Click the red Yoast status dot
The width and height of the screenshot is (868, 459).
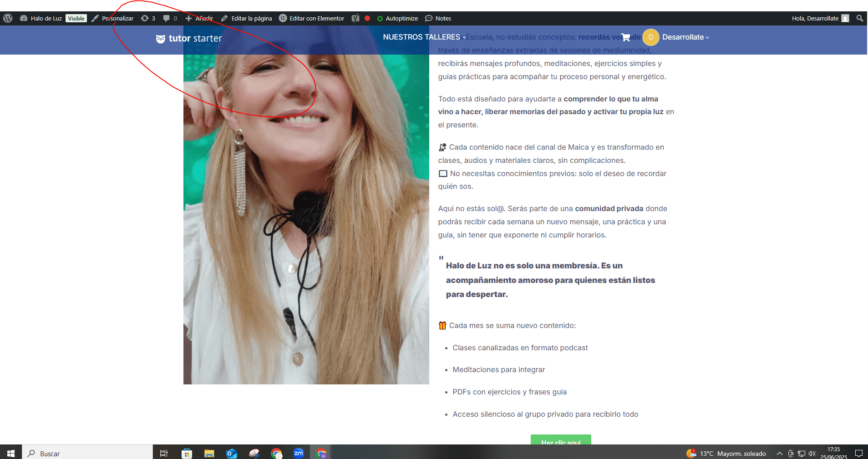tap(367, 18)
